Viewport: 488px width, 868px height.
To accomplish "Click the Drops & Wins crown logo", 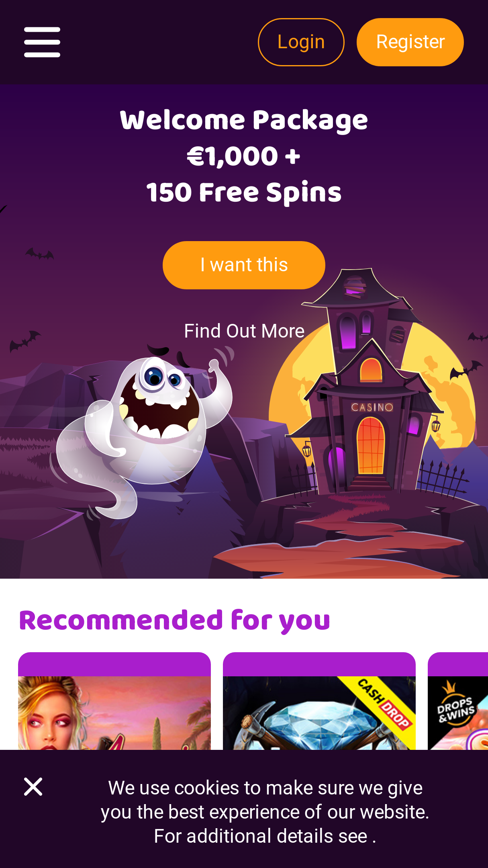I will pyautogui.click(x=455, y=703).
